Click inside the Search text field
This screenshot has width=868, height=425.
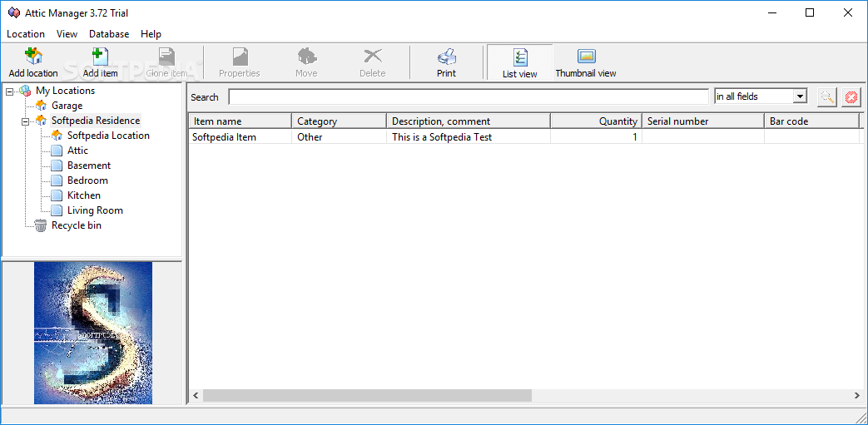coord(469,96)
